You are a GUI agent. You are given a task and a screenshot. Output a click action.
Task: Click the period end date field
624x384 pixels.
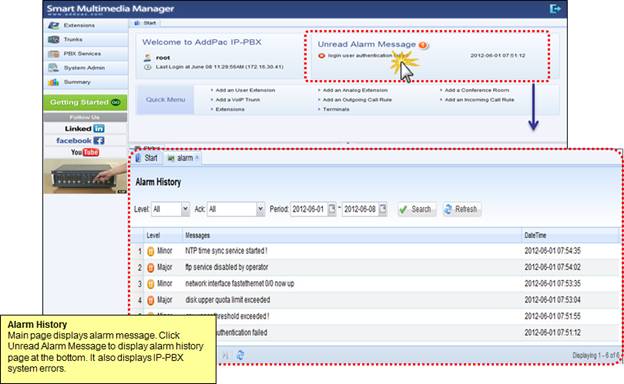(360, 209)
